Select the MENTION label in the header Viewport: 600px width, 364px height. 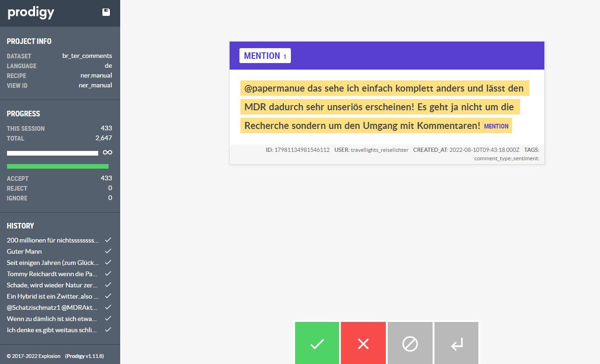265,56
